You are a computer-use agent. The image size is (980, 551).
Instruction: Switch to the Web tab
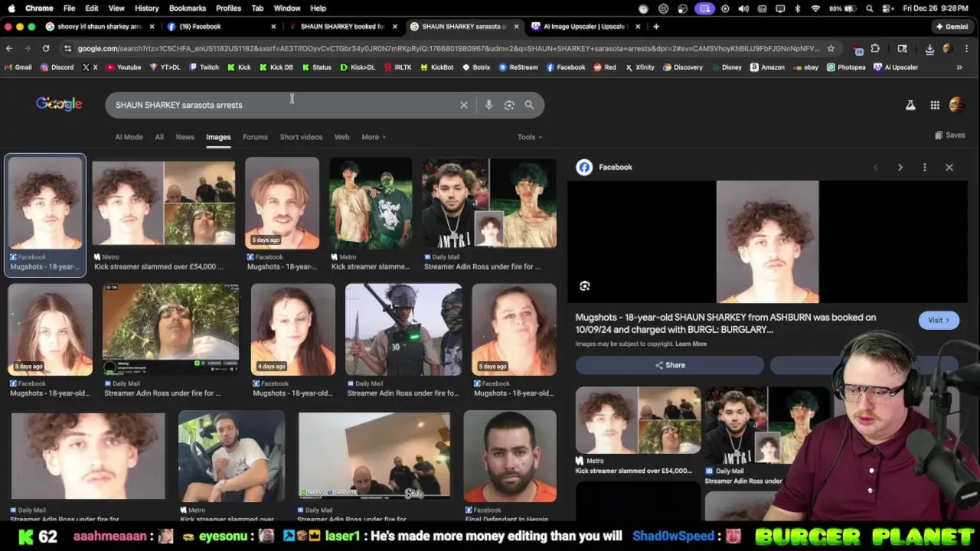pyautogui.click(x=341, y=137)
